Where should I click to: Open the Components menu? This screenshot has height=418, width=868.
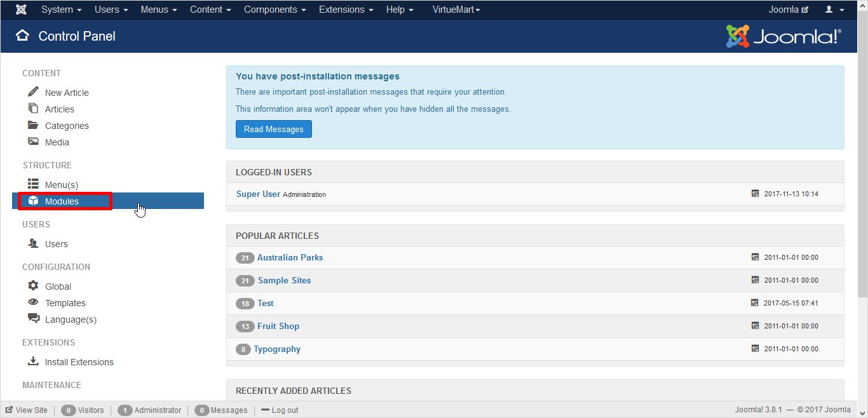[275, 10]
